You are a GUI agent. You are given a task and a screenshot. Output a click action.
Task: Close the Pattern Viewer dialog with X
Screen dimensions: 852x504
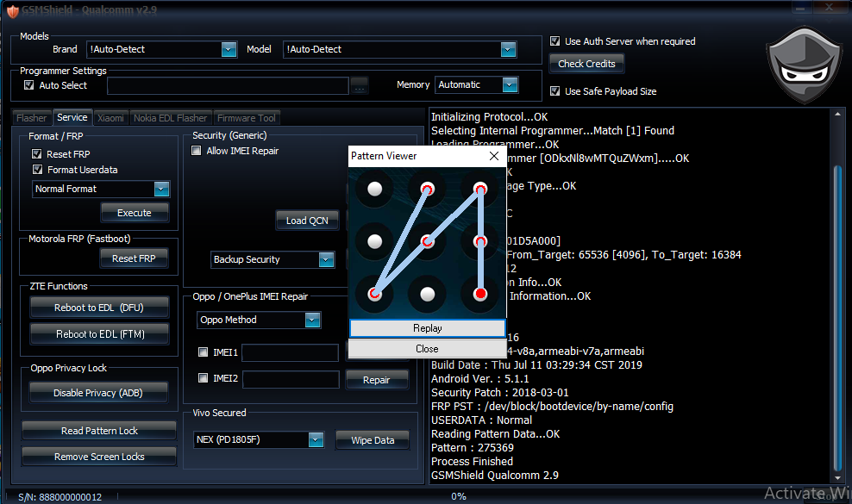(x=494, y=156)
